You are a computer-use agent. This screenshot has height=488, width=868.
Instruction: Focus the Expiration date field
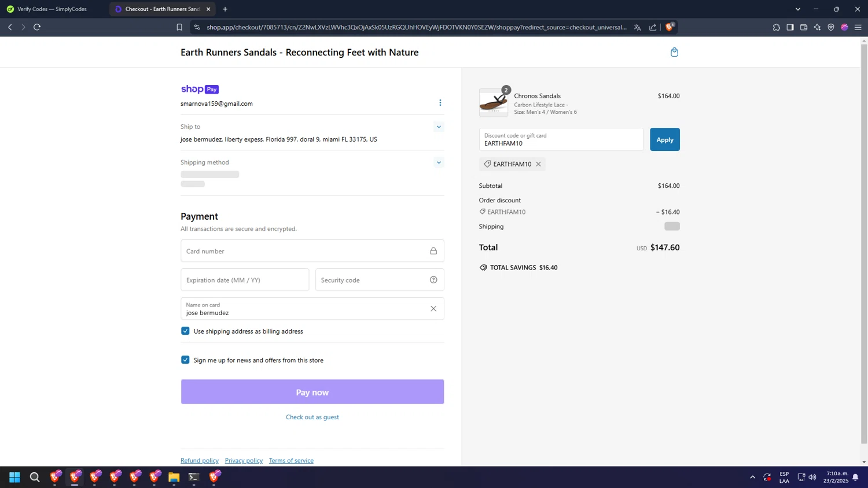pos(245,280)
